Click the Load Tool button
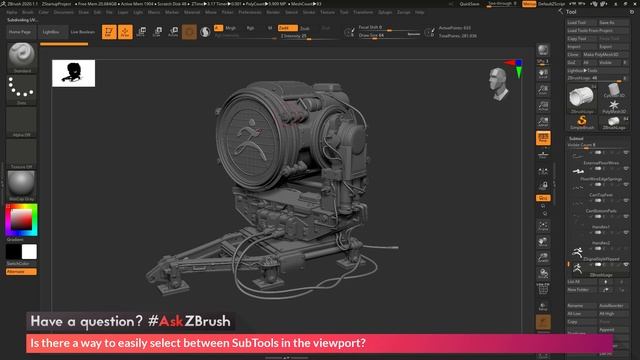This screenshot has width=640, height=360. 582,22
